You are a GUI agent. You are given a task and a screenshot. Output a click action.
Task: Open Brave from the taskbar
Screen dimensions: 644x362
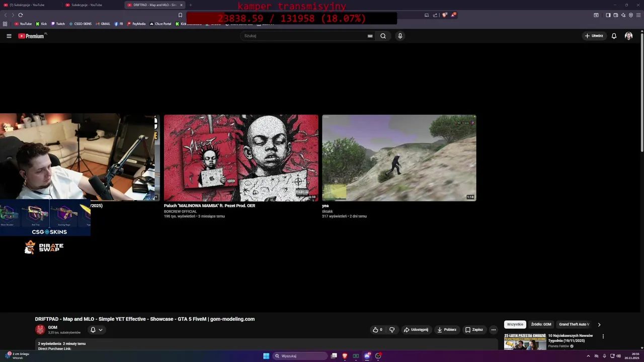pyautogui.click(x=345, y=356)
